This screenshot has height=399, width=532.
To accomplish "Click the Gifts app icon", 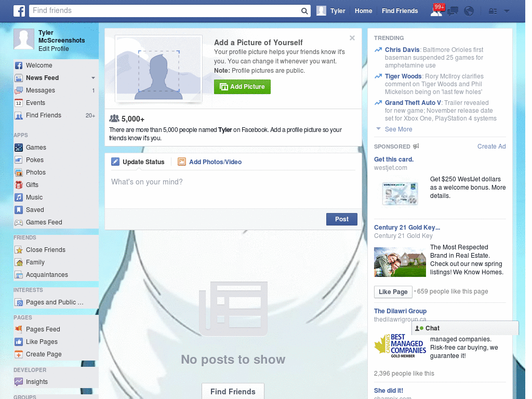I will (19, 185).
